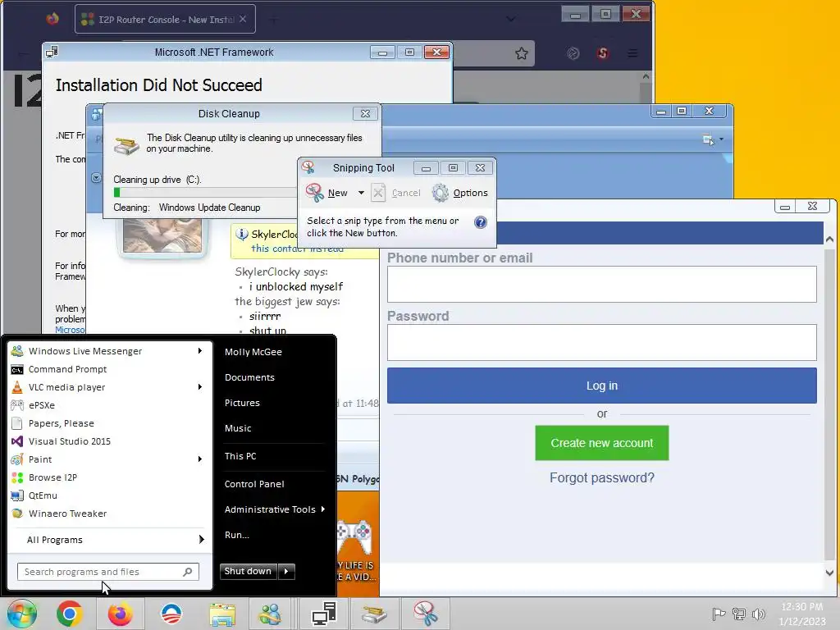Click Cancel in Snipping Tool
This screenshot has height=630, width=840.
coord(397,193)
